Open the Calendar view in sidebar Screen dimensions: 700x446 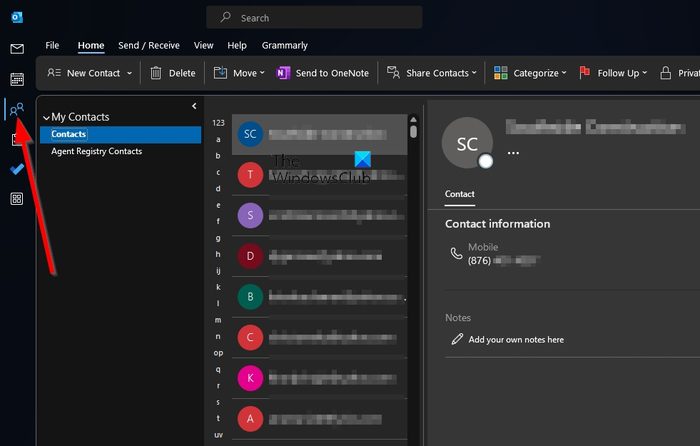tap(17, 79)
